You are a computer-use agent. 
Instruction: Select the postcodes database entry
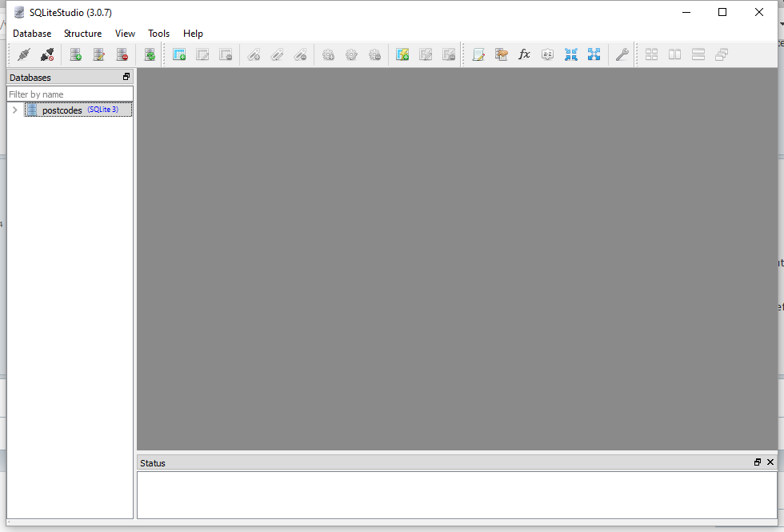pos(62,110)
